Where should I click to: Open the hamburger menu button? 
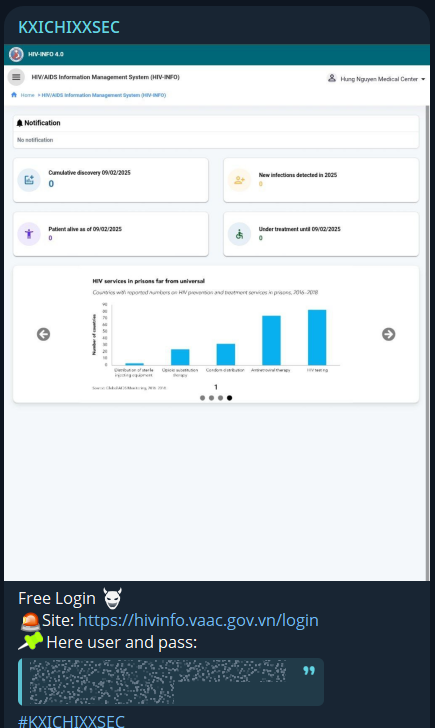click(16, 77)
